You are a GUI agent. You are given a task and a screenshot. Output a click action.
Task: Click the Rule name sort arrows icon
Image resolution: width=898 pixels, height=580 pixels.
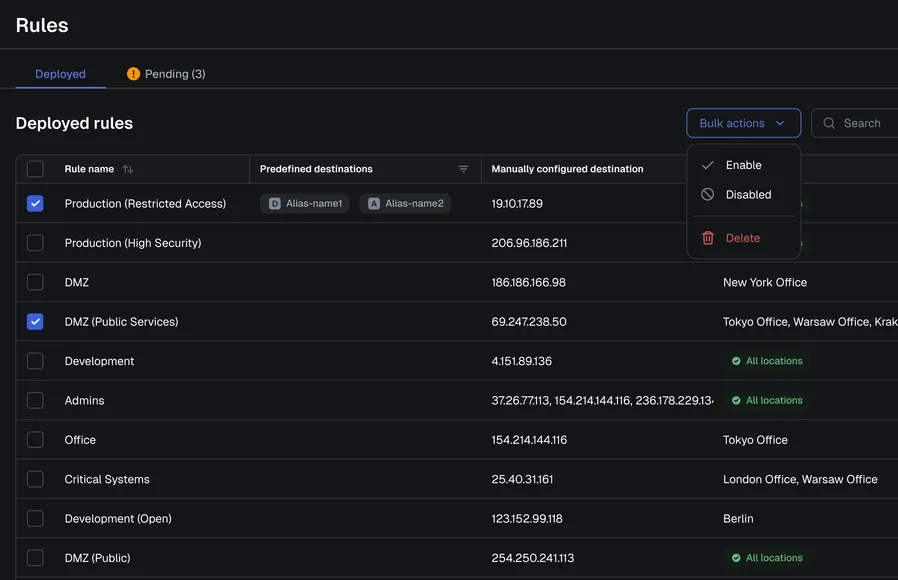128,169
